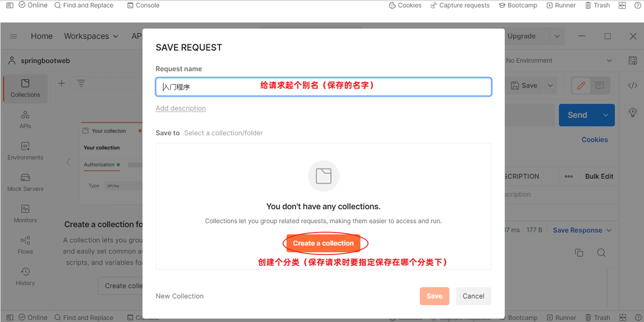Open Flows in the left sidebar
The width and height of the screenshot is (644, 322).
tap(25, 245)
